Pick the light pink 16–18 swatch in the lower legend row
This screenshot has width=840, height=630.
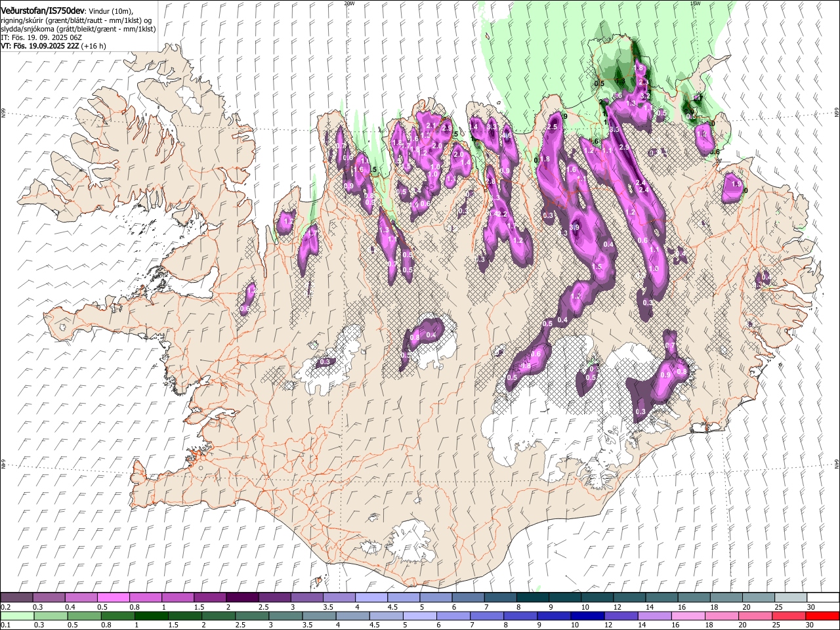(688, 616)
